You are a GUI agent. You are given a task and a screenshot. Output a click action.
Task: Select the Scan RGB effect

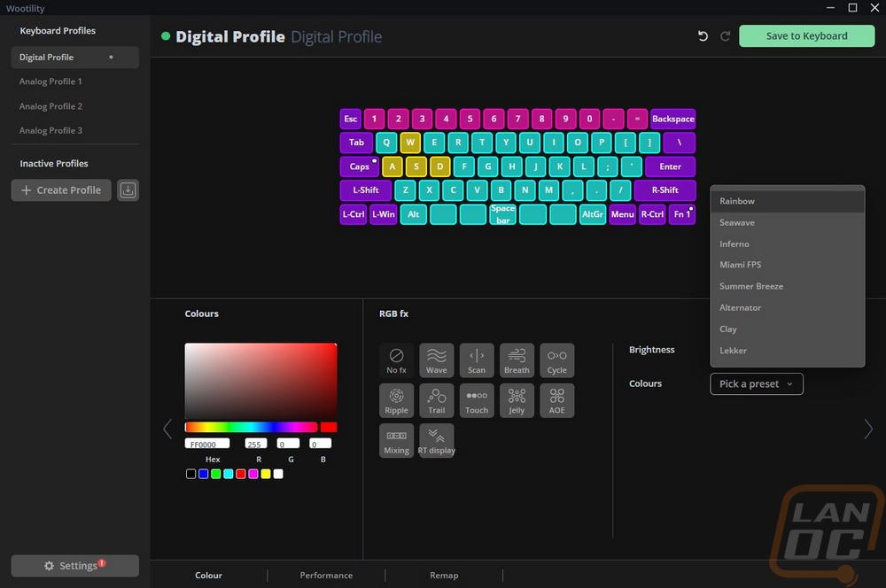(x=477, y=360)
